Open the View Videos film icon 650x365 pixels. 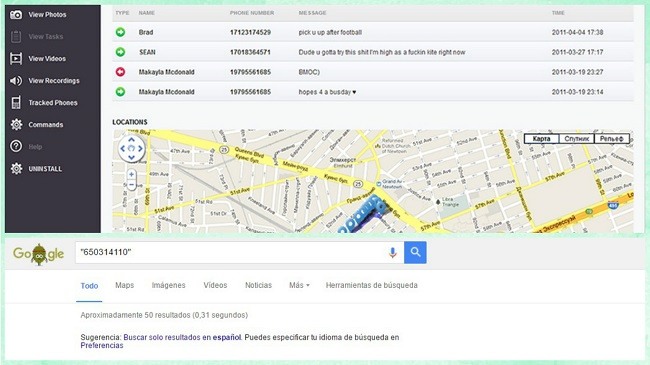16,58
